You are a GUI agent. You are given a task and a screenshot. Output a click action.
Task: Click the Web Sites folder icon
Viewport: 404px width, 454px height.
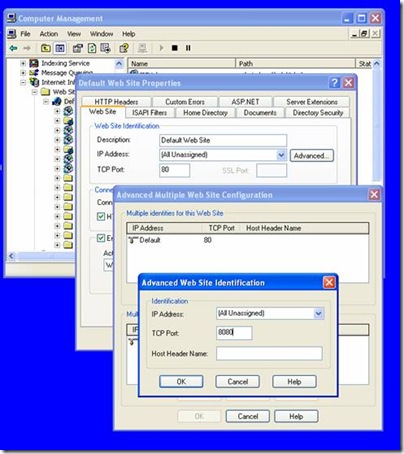click(45, 92)
